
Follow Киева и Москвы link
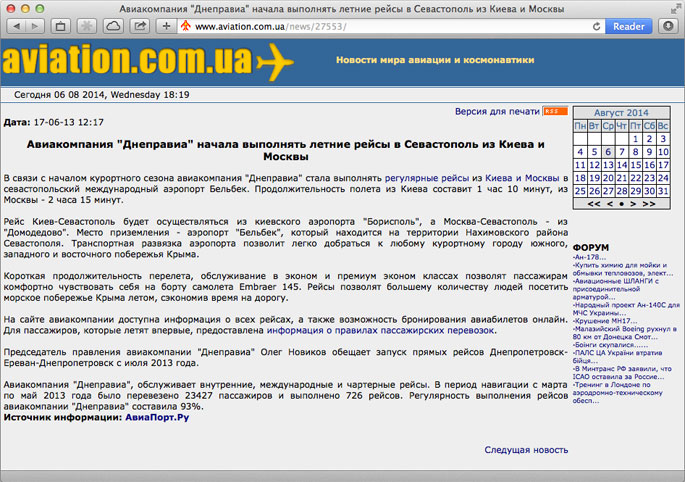(522, 178)
